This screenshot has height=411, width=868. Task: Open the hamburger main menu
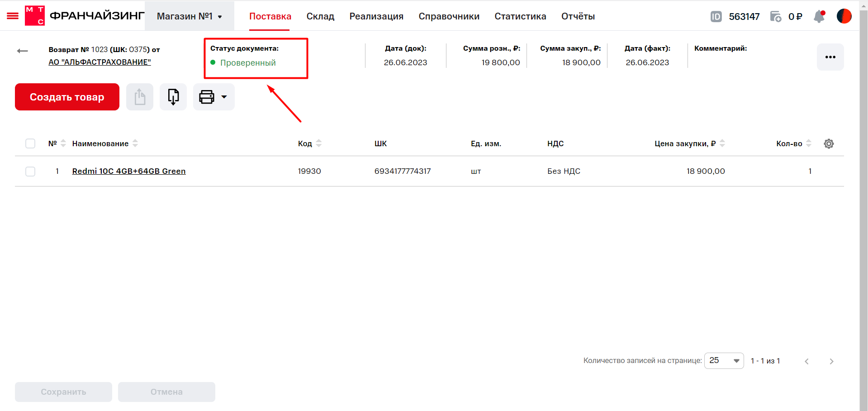[x=13, y=16]
